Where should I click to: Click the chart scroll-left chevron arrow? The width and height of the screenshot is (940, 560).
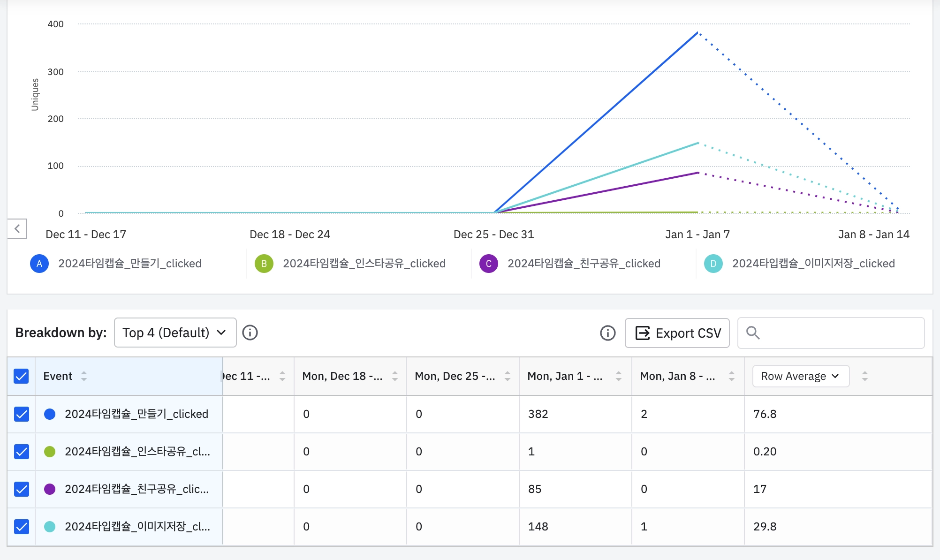click(x=17, y=229)
